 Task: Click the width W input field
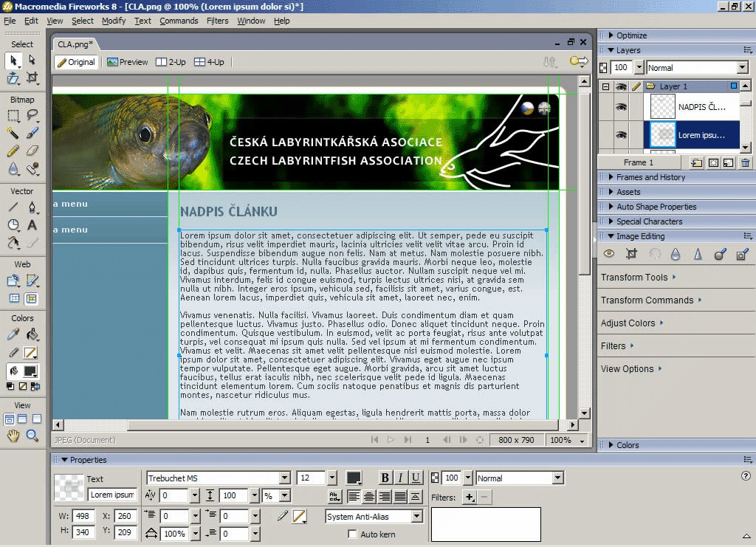point(83,516)
